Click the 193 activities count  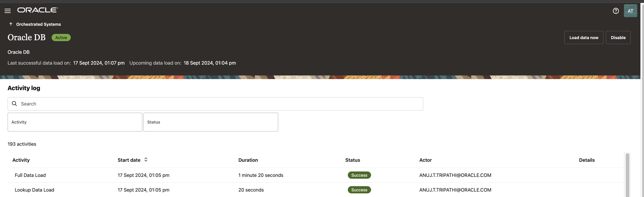22,144
